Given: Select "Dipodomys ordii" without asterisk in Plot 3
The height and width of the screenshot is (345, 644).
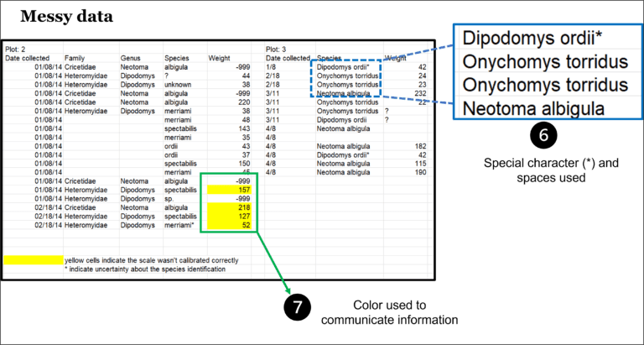Looking at the screenshot, I should [342, 120].
